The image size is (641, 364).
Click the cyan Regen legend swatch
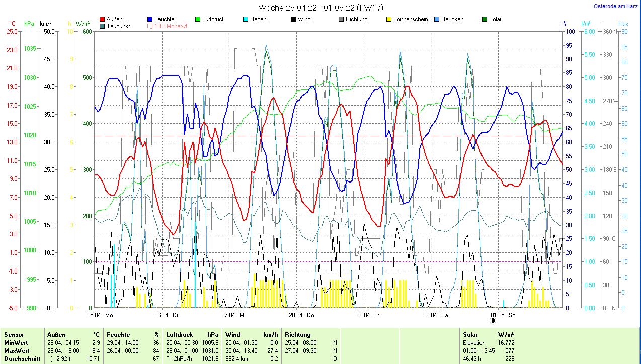(x=246, y=20)
